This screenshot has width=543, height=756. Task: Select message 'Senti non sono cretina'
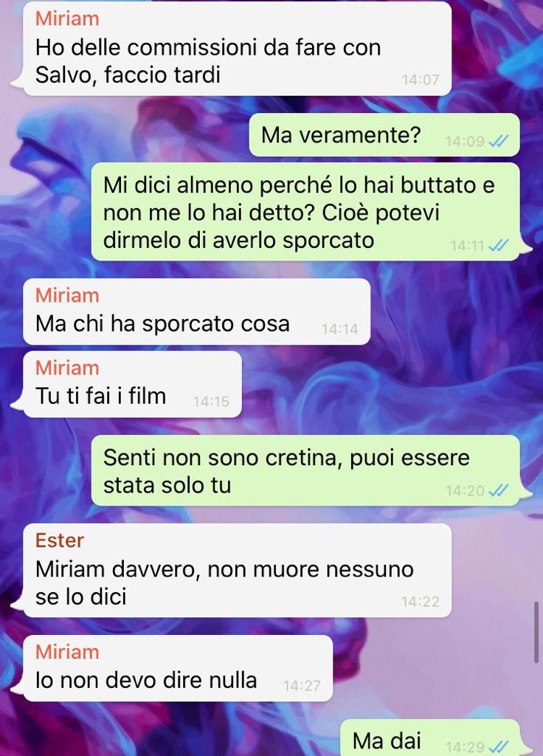(305, 470)
